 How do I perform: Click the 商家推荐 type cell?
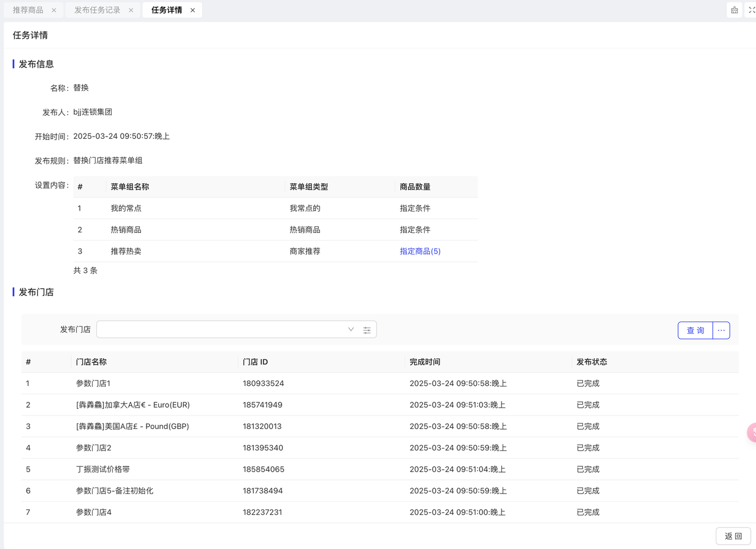point(305,251)
